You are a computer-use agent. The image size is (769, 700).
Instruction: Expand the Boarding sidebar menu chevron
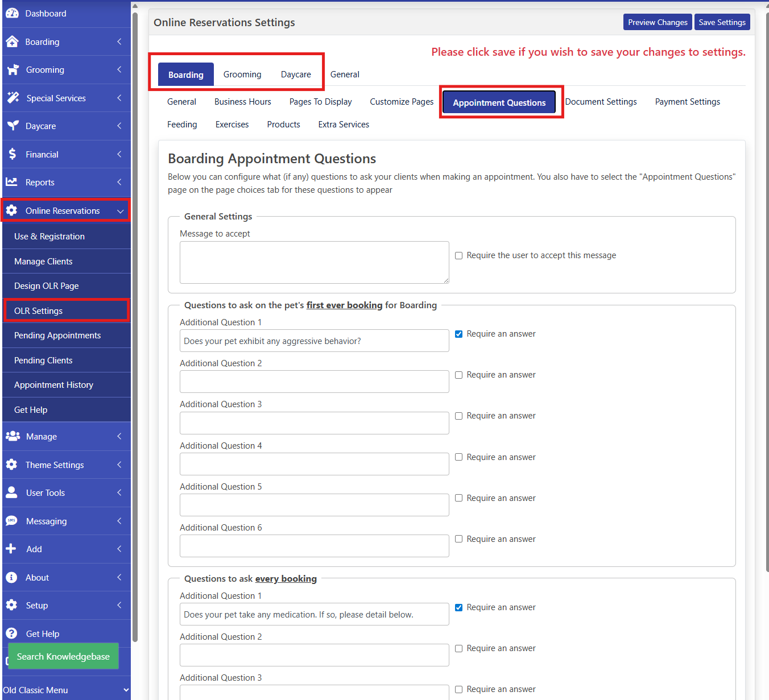click(x=119, y=42)
